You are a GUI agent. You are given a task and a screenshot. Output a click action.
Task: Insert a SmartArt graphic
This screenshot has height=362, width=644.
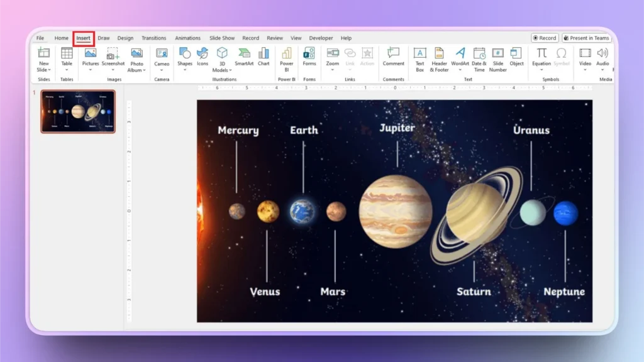(244, 60)
